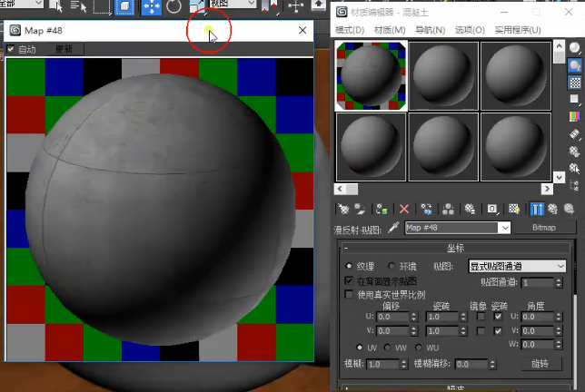Click Go Forward to Sibling icon

coord(569,209)
